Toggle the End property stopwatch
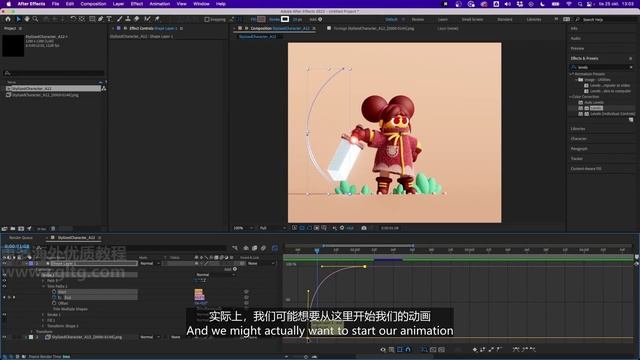Viewport: 640px width, 360px height. (x=54, y=298)
